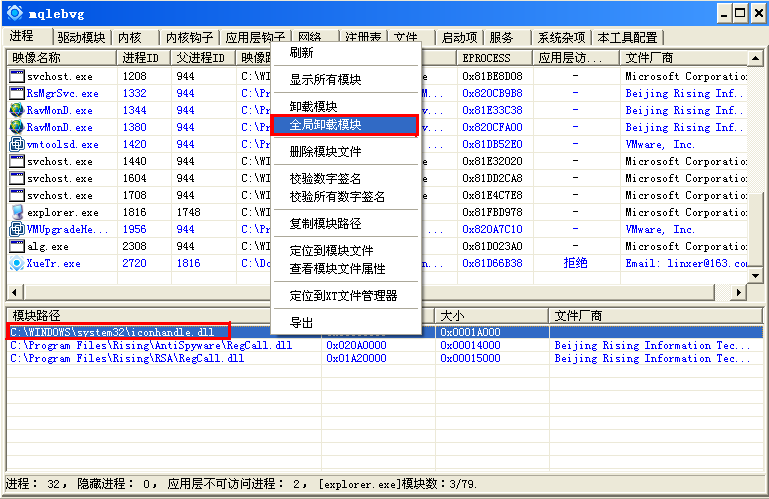The height and width of the screenshot is (499, 769).
Task: Click svchost.exe icon with PID 1208
Action: [x=17, y=76]
